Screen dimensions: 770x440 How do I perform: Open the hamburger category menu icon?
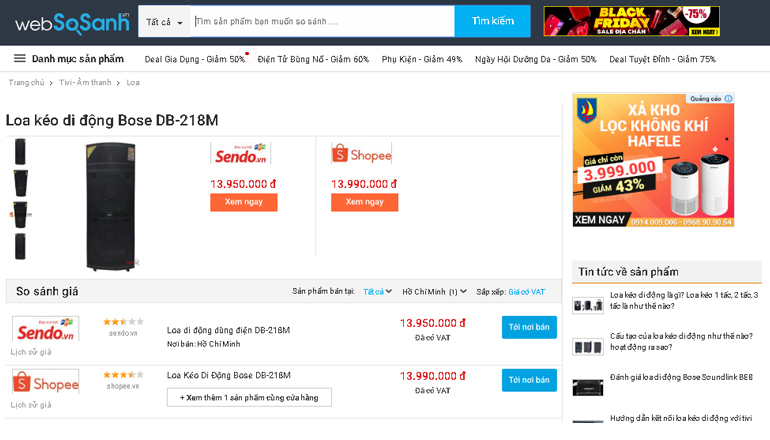pos(20,59)
